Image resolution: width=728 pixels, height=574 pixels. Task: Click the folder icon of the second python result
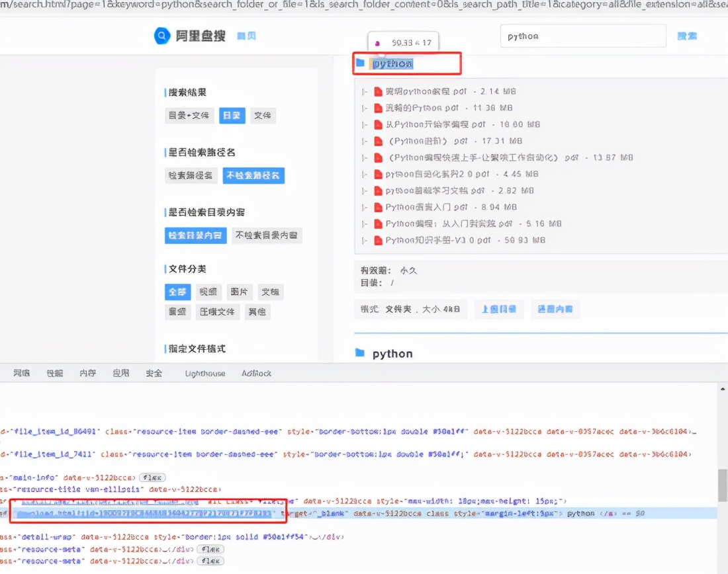(360, 352)
